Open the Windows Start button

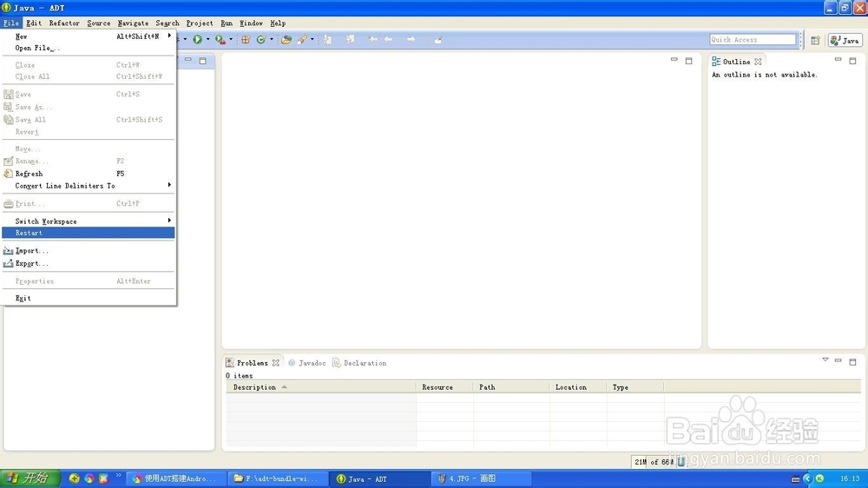tap(30, 478)
